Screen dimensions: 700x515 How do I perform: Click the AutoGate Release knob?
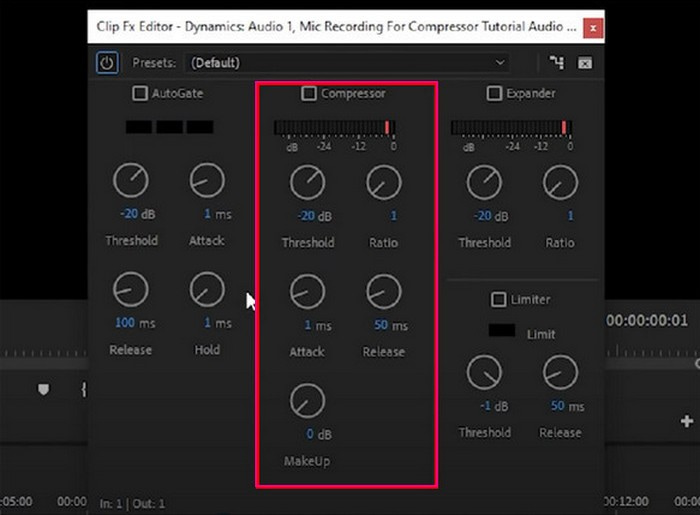pyautogui.click(x=131, y=290)
